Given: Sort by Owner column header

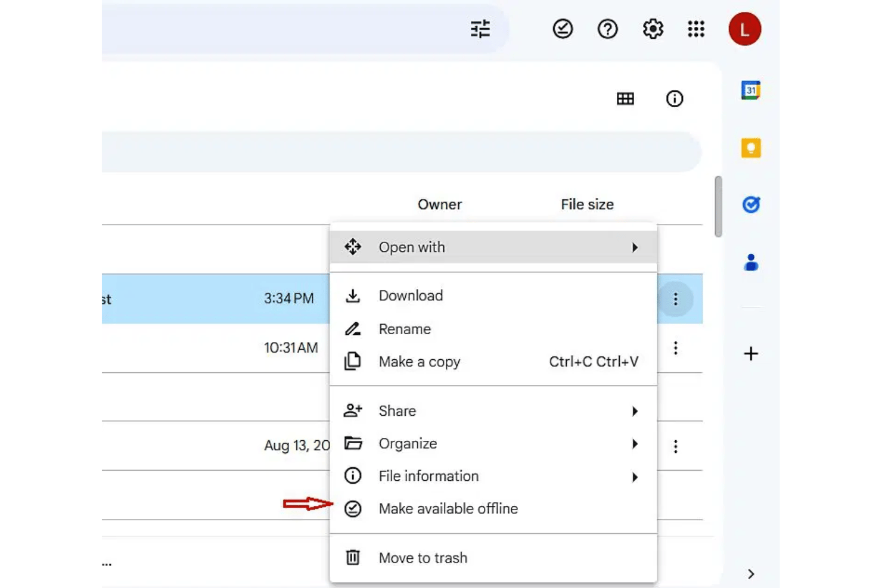Looking at the screenshot, I should [x=440, y=204].
